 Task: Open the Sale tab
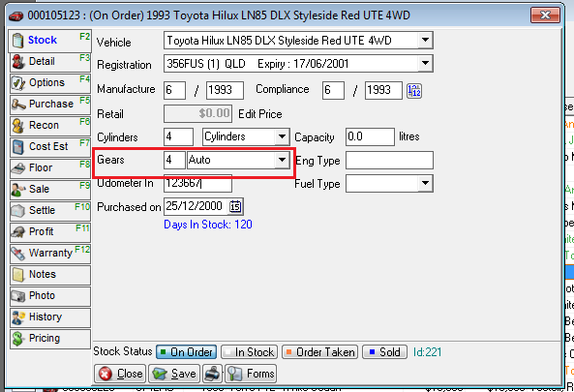click(49, 190)
